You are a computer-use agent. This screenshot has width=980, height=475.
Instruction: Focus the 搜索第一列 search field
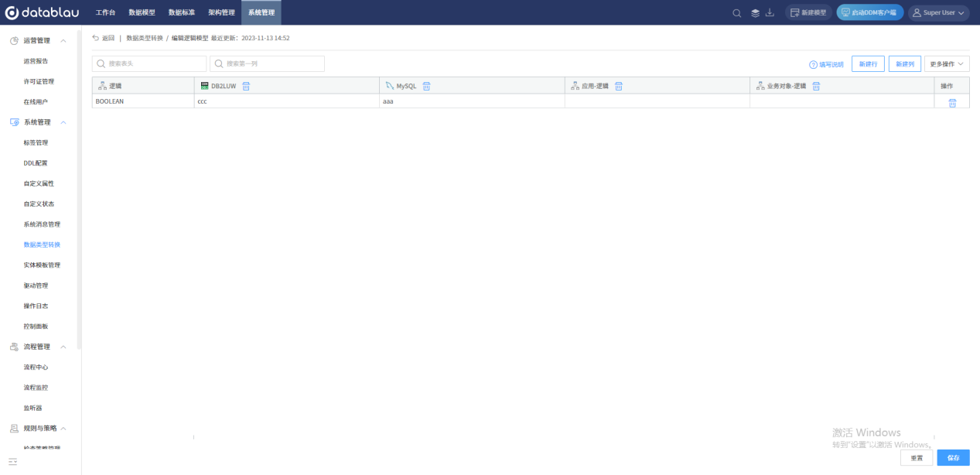267,64
